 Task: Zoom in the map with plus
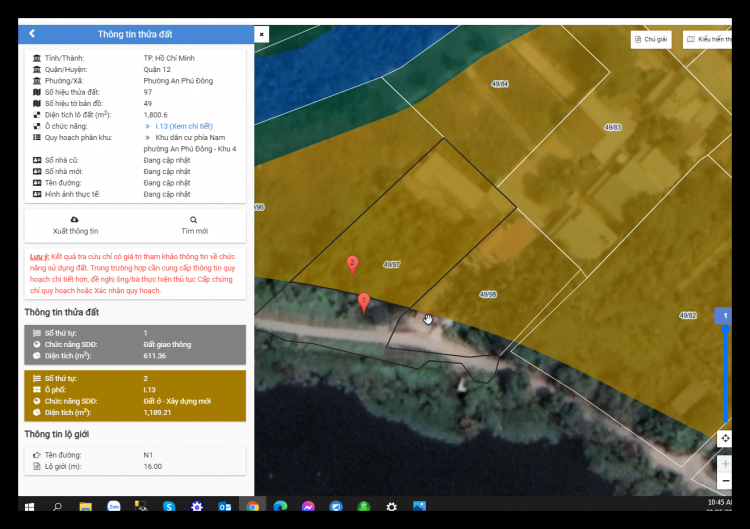pyautogui.click(x=725, y=463)
